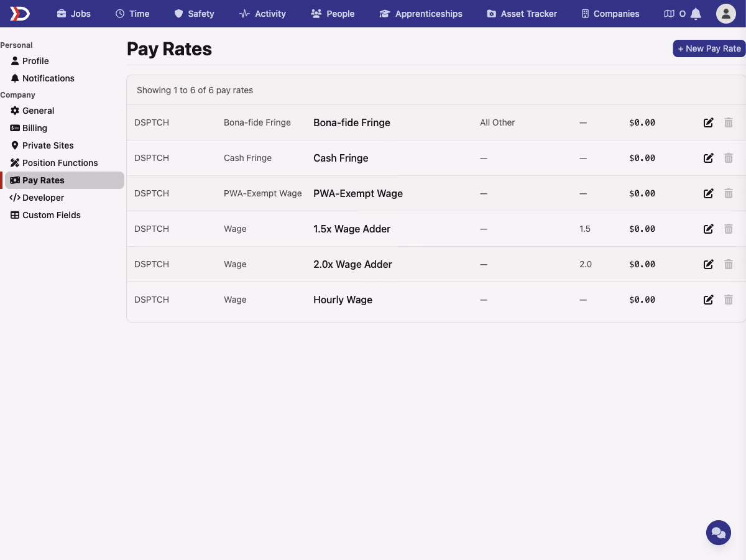Click the map icon in the header

tap(669, 14)
